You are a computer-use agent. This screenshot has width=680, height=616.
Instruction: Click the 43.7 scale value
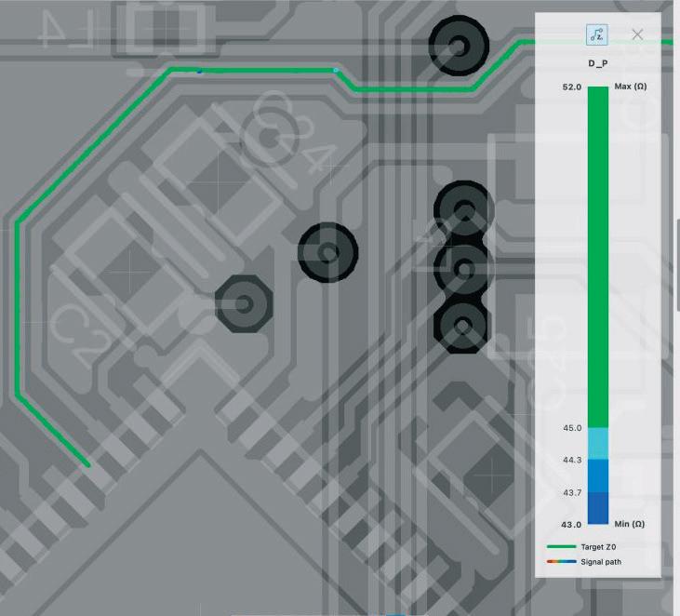click(x=572, y=492)
